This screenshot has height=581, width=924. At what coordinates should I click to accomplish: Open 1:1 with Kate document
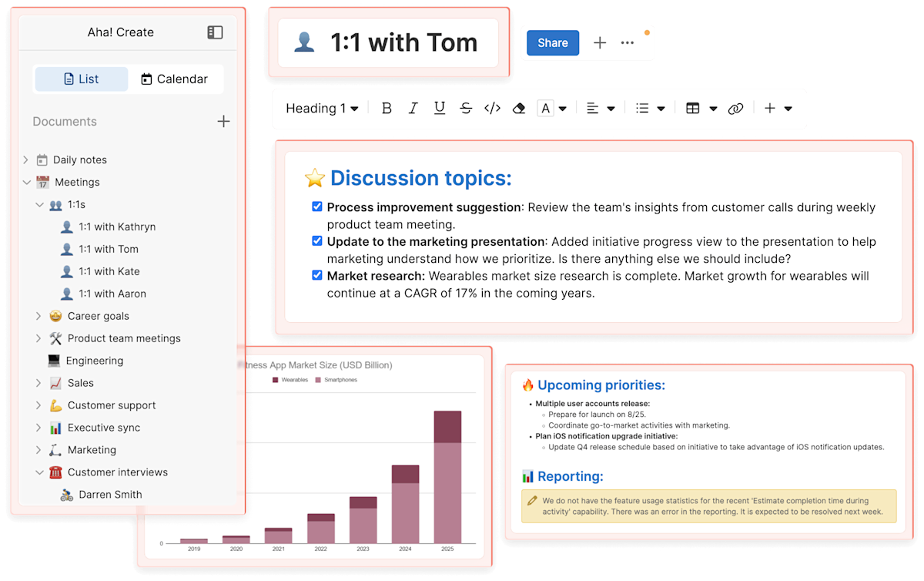[109, 271]
